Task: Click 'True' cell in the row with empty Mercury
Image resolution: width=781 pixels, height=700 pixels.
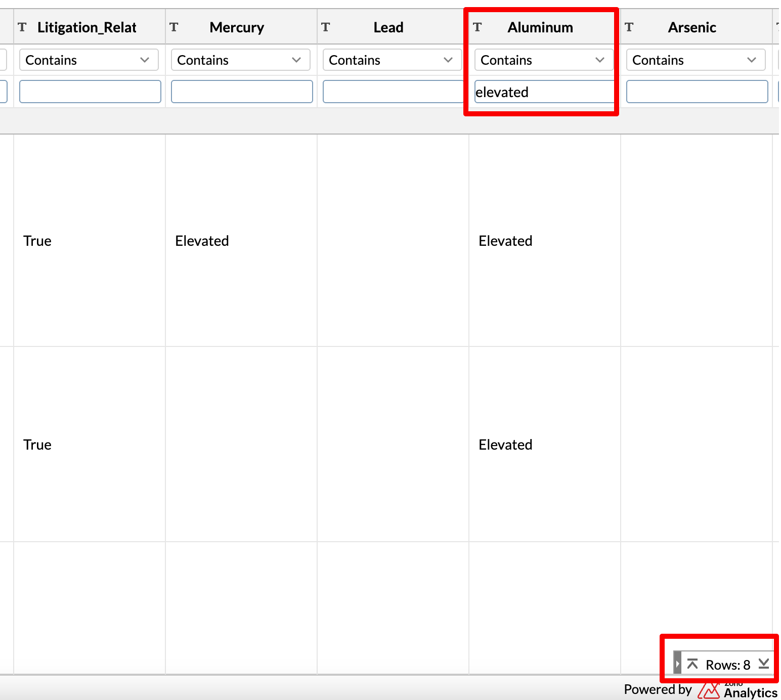Action: tap(90, 444)
